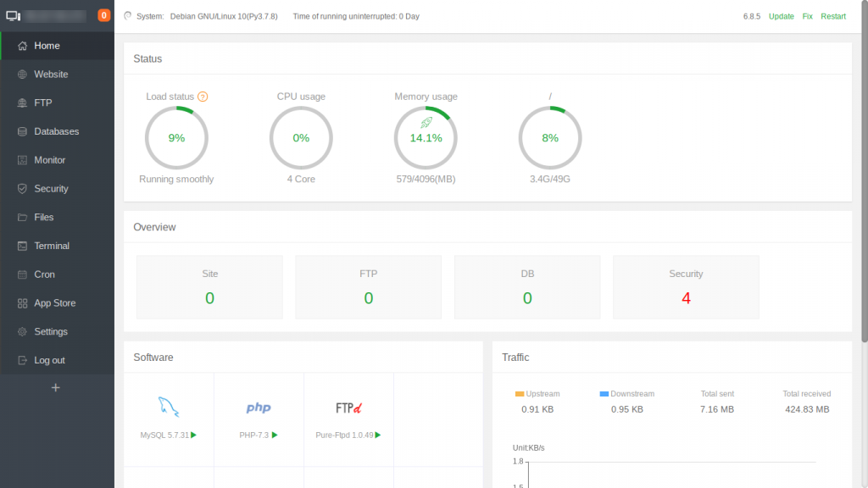Click the vertical page scrollbar
This screenshot has width=868, height=488.
tap(864, 169)
